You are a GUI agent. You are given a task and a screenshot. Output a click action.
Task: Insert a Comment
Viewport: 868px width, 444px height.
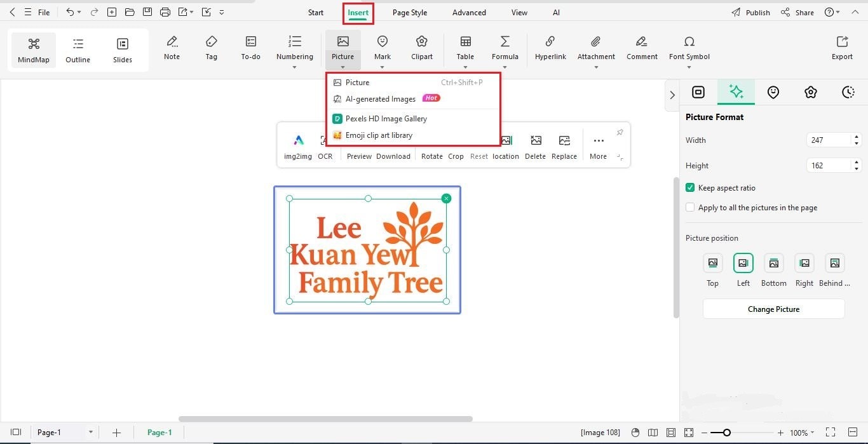click(x=642, y=48)
